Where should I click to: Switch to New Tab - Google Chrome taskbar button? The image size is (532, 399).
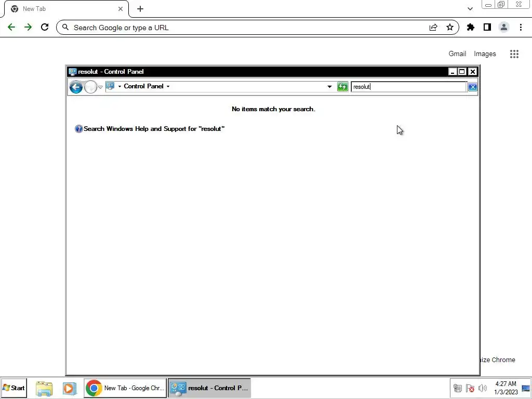tap(125, 388)
